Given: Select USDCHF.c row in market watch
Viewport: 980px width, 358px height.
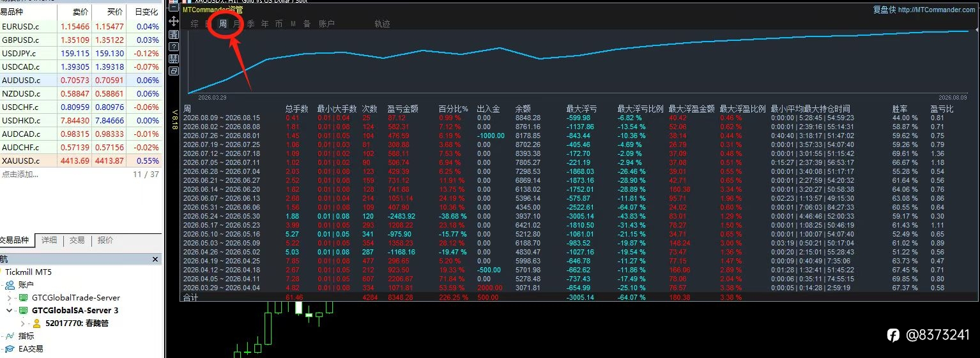Looking at the screenshot, I should click(80, 107).
